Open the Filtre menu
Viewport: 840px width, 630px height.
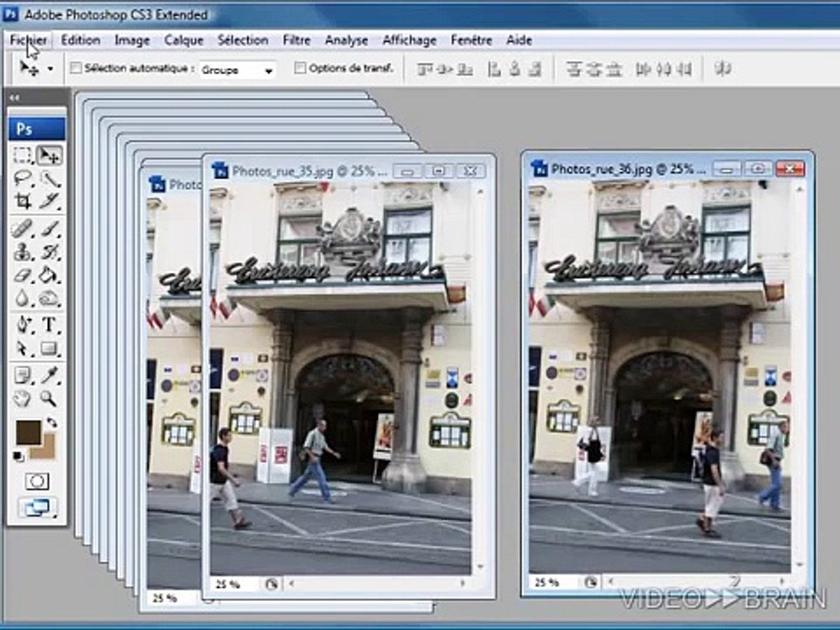(296, 40)
